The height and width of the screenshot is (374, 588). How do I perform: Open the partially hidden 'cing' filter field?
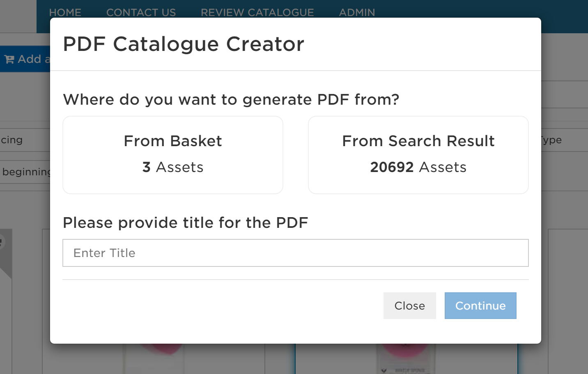25,140
